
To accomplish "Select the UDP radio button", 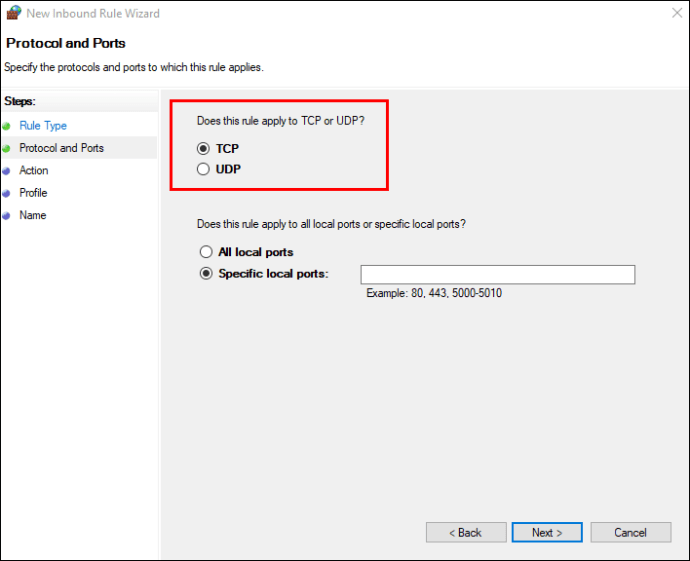I will [x=204, y=169].
